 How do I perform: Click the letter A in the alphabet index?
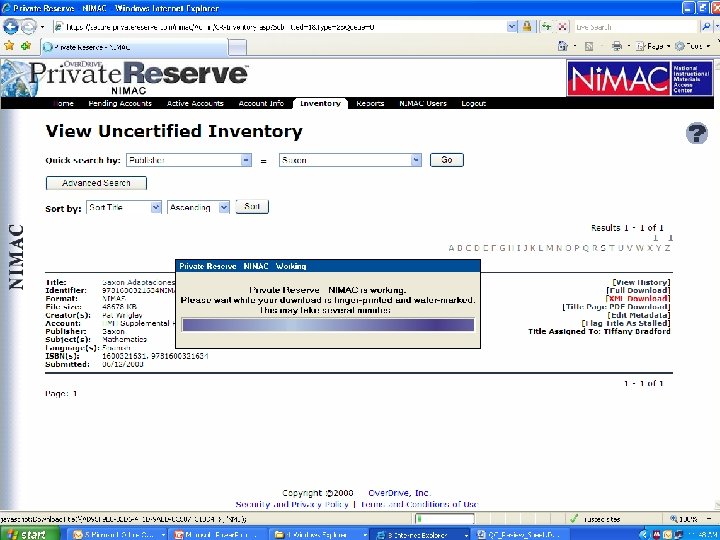pos(451,248)
